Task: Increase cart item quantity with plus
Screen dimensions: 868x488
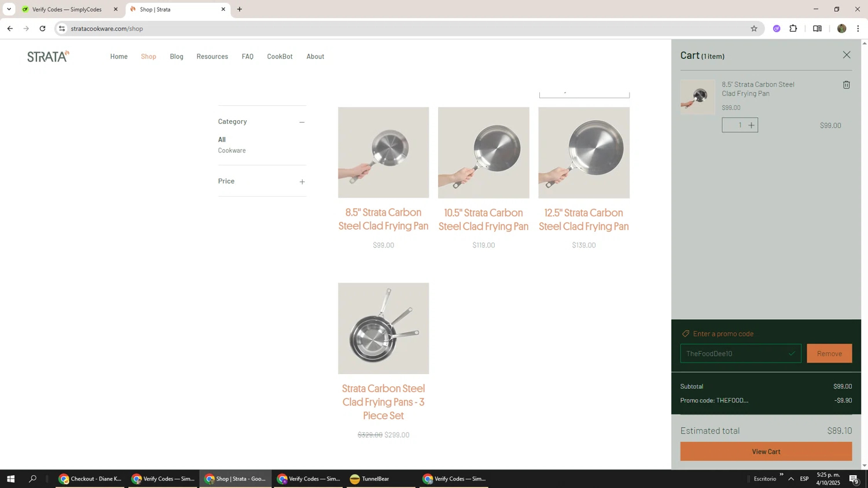Action: click(x=751, y=125)
